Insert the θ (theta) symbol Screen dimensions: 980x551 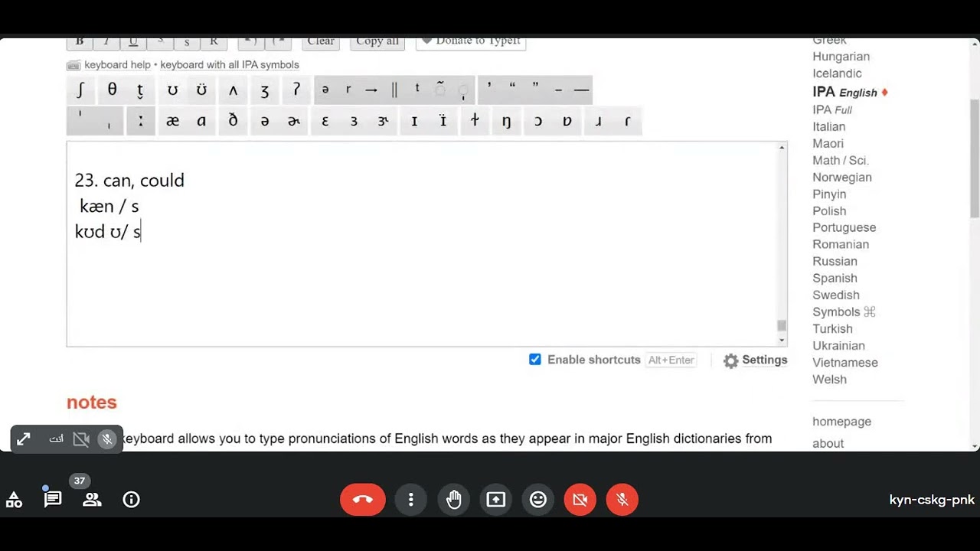tap(112, 90)
